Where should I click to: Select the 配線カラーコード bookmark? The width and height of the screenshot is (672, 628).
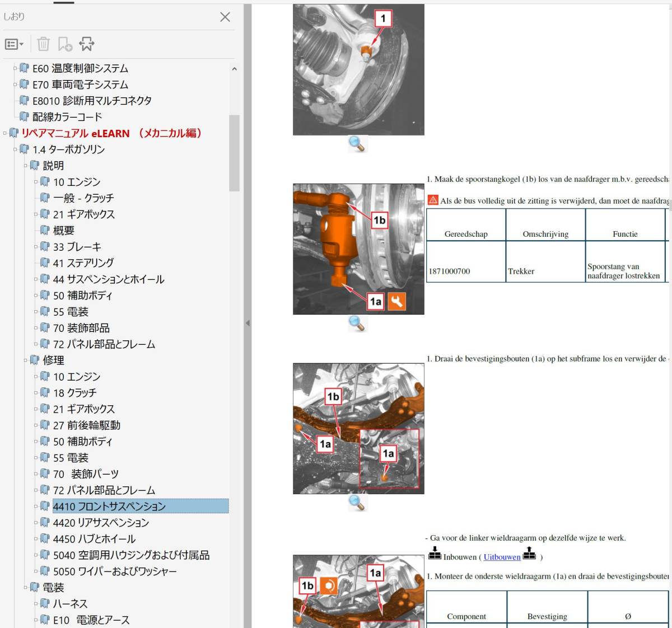click(67, 117)
